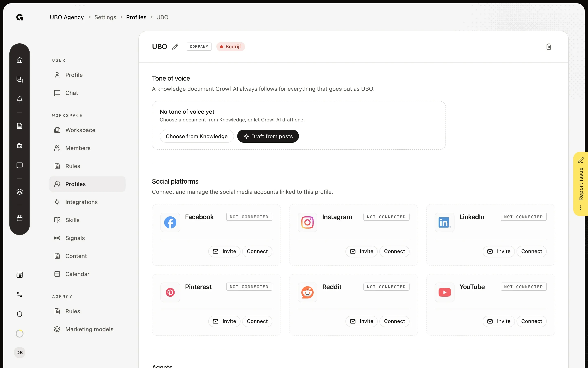The width and height of the screenshot is (588, 368).
Task: Open workspace Rules page
Action: coord(87,166)
